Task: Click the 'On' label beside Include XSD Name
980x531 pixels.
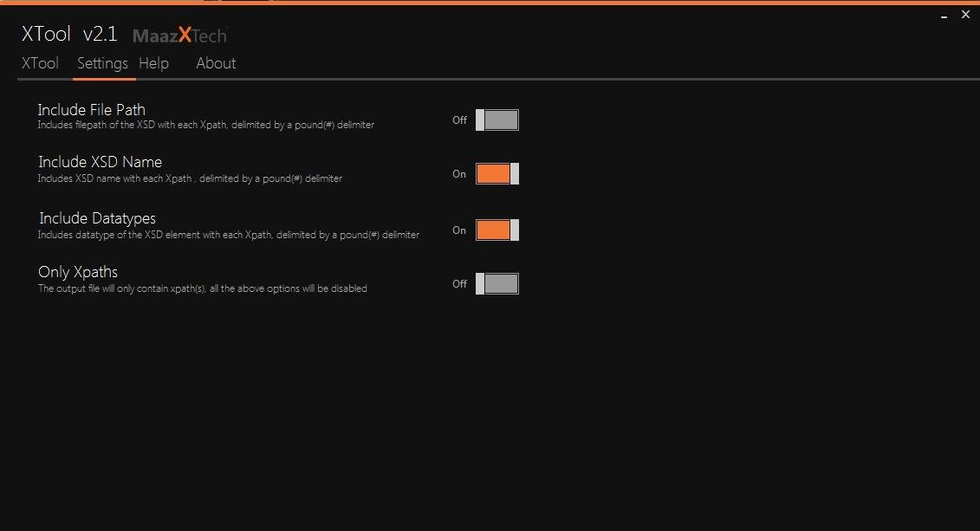Action: (459, 174)
